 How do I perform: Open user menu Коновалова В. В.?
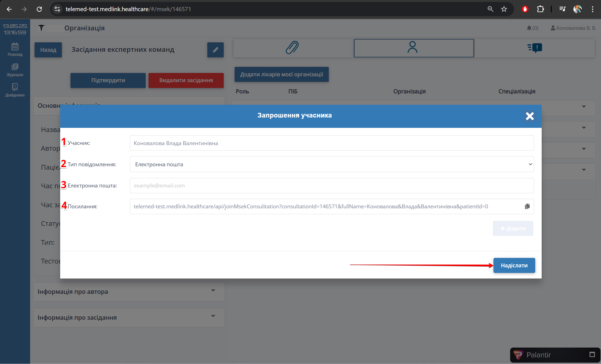[x=573, y=28]
